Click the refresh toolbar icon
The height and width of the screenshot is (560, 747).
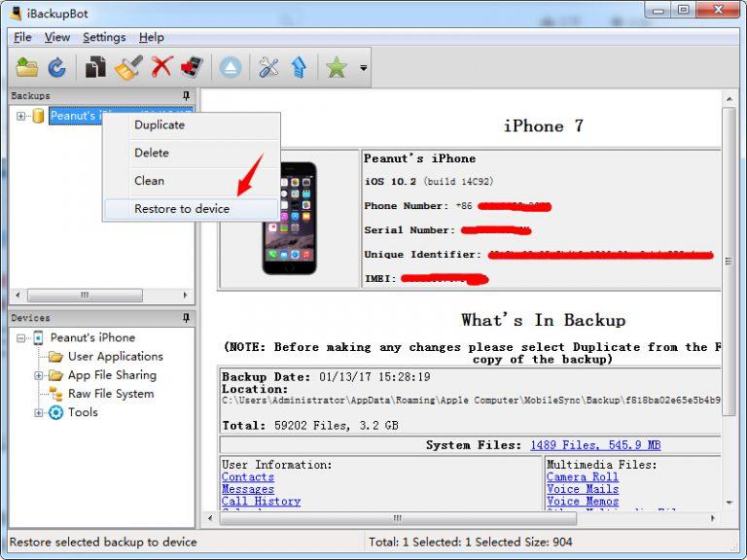(56, 67)
